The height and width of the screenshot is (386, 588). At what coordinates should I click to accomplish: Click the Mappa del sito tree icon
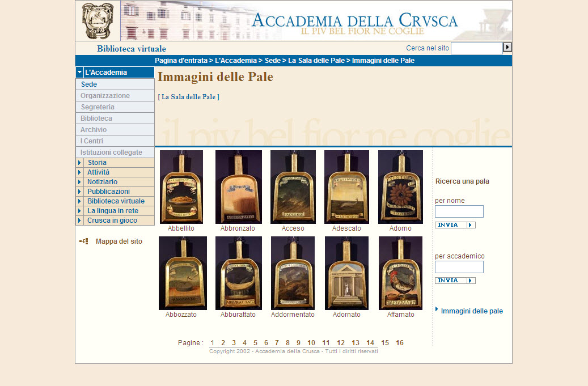point(84,241)
